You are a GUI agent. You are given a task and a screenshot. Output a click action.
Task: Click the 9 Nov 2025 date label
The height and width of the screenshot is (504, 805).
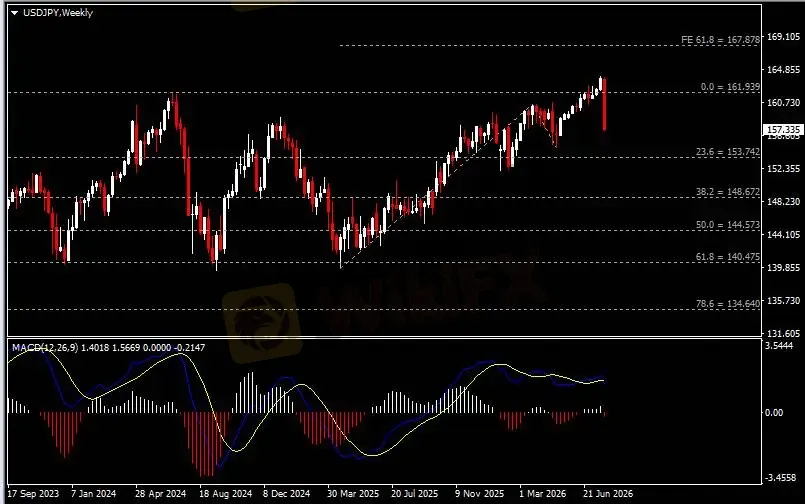[x=480, y=494]
